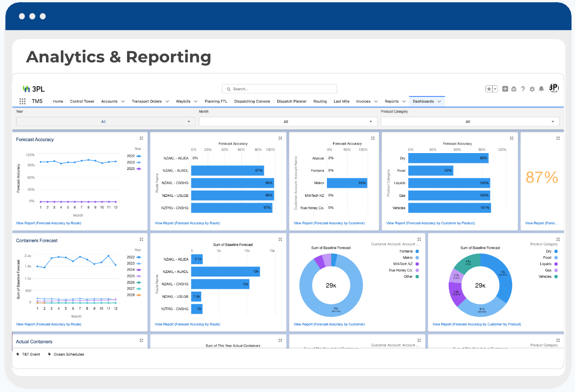
Task: Click the favorites star icon
Action: tap(489, 89)
